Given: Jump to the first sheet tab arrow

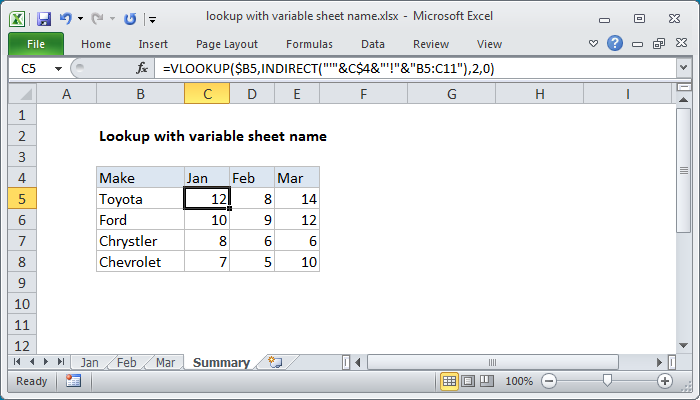Looking at the screenshot, I should pyautogui.click(x=18, y=362).
